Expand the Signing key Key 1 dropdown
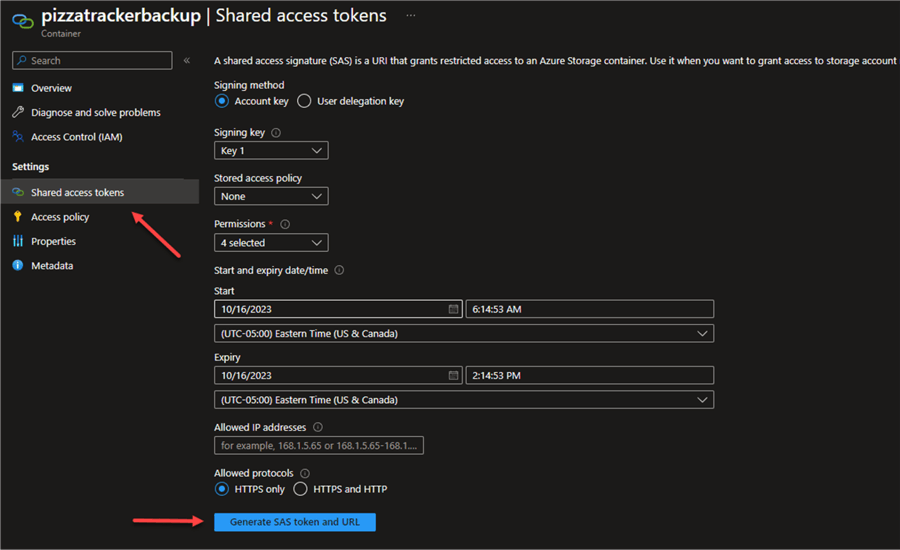 coord(271,151)
